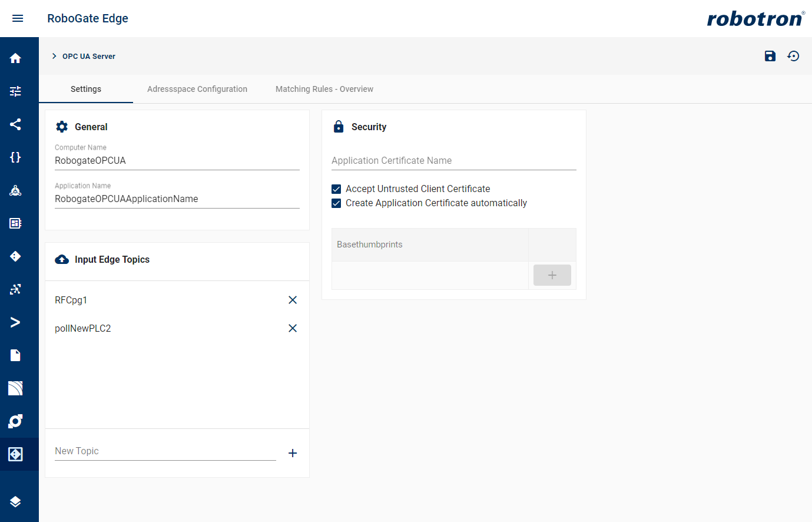This screenshot has height=522, width=812.
Task: Click the Security lock icon
Action: [339, 127]
